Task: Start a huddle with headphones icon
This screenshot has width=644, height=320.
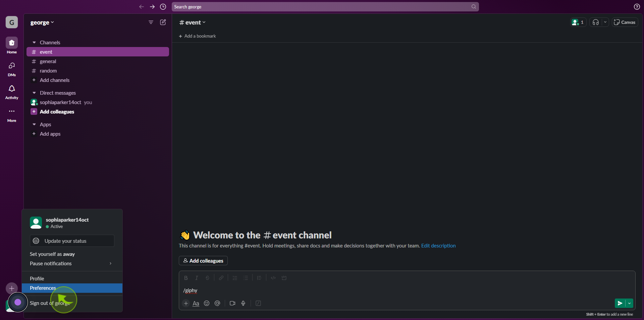Action: point(596,22)
